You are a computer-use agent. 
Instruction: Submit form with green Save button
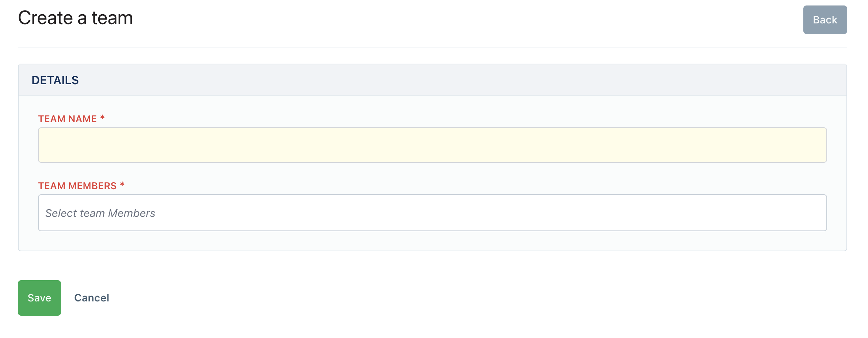click(x=39, y=298)
